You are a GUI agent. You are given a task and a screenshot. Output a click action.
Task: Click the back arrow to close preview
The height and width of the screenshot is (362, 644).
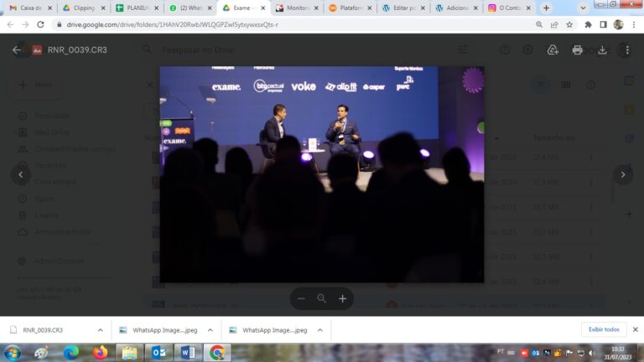tap(17, 50)
